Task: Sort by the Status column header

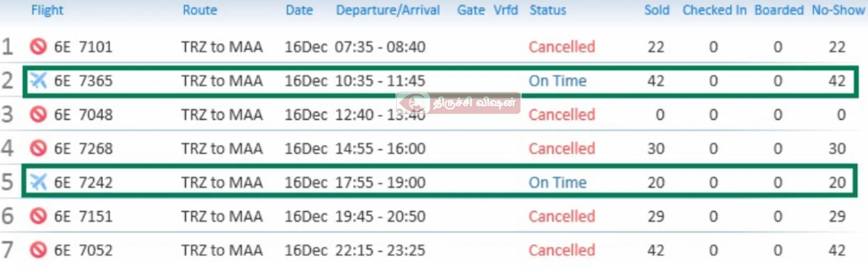Action: pyautogui.click(x=547, y=10)
